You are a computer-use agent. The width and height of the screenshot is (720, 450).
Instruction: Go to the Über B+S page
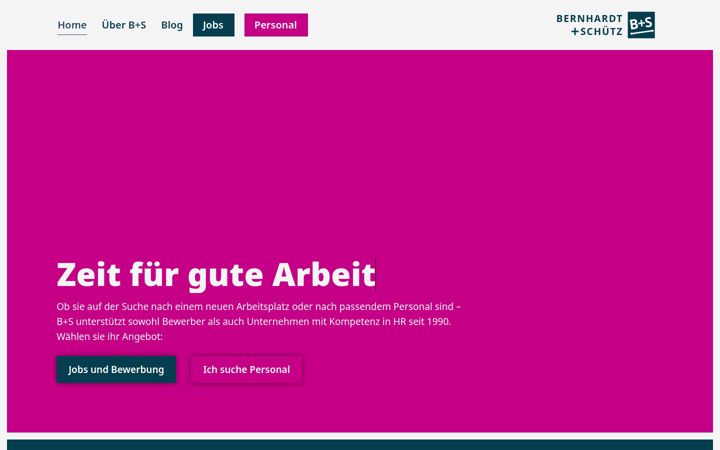[x=124, y=25]
